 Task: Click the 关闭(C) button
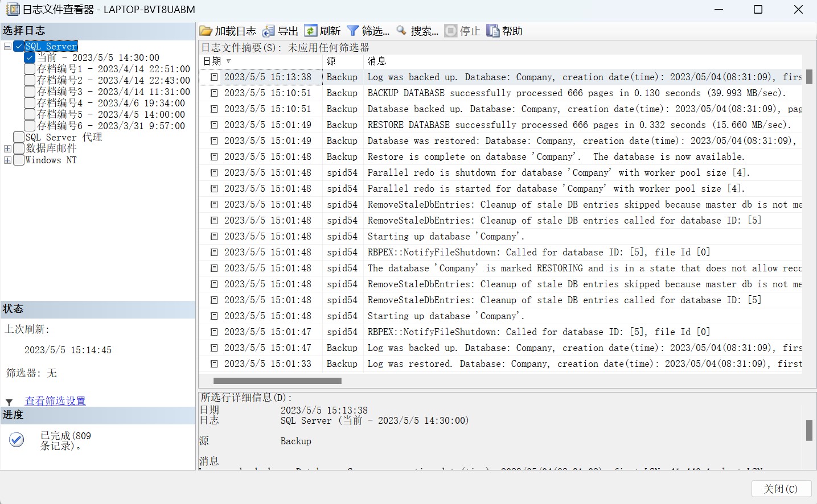[781, 489]
